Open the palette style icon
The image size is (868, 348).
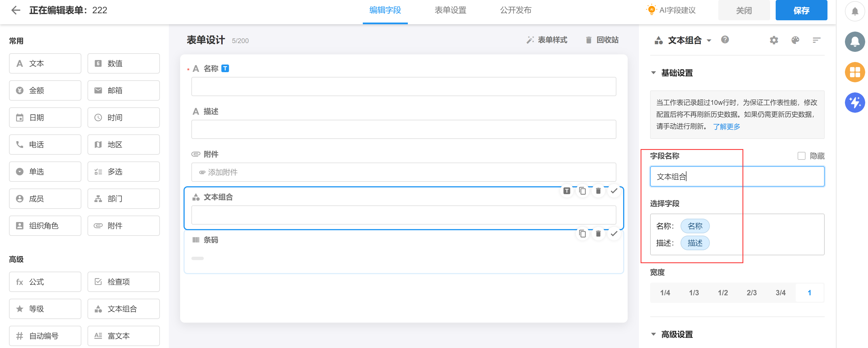[x=795, y=40]
